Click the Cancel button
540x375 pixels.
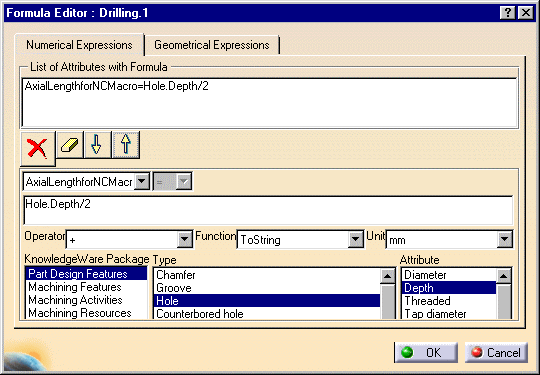pyautogui.click(x=496, y=353)
